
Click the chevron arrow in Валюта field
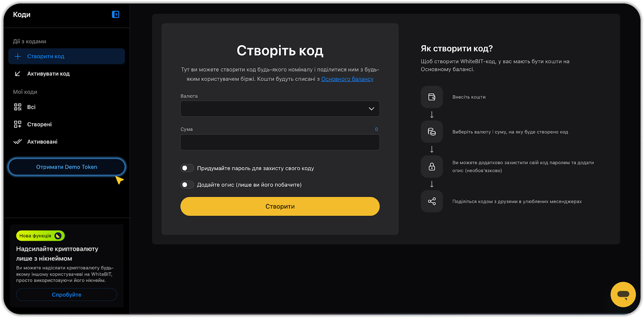coord(371,109)
